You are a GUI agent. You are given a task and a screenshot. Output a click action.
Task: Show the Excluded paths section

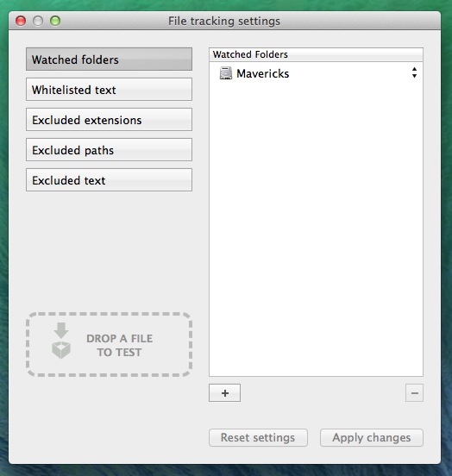tap(109, 150)
